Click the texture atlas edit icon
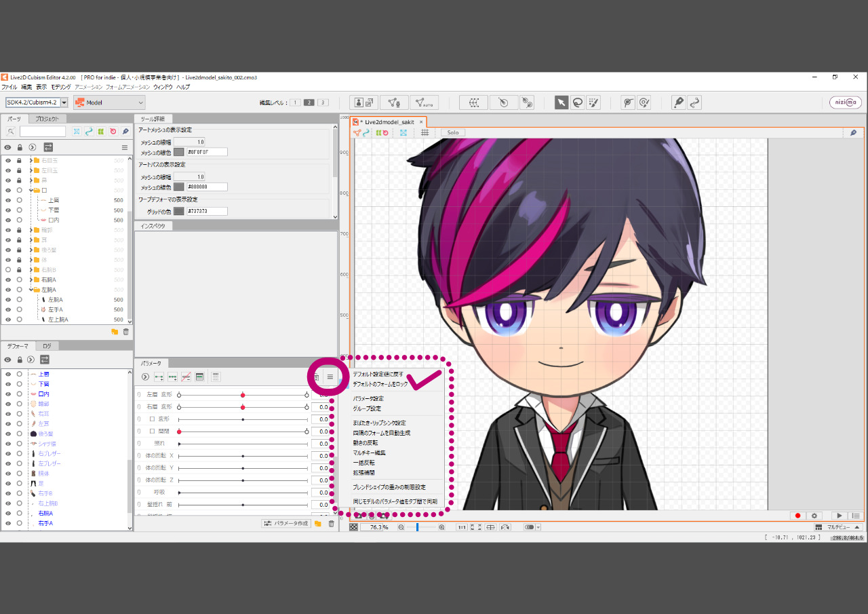This screenshot has height=614, width=868. (x=364, y=102)
